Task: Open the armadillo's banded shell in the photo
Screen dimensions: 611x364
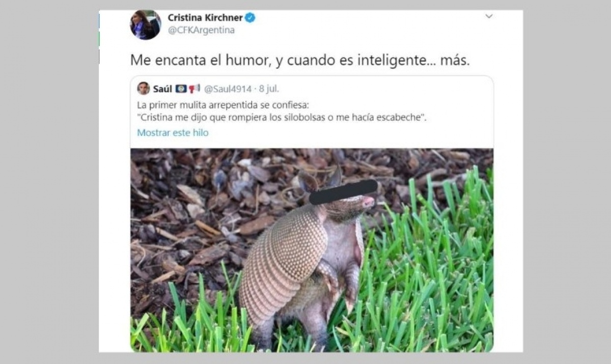Action: click(283, 260)
